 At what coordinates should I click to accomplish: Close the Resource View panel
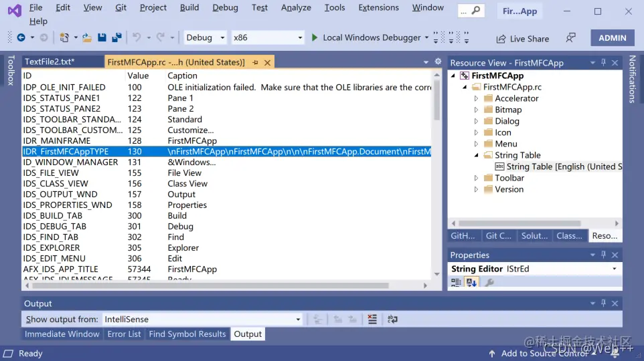pyautogui.click(x=615, y=63)
